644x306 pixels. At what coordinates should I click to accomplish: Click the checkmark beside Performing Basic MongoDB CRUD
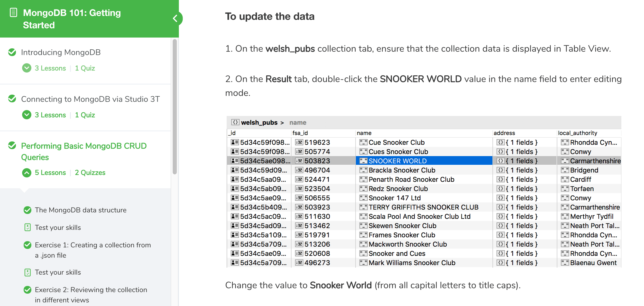(x=12, y=146)
